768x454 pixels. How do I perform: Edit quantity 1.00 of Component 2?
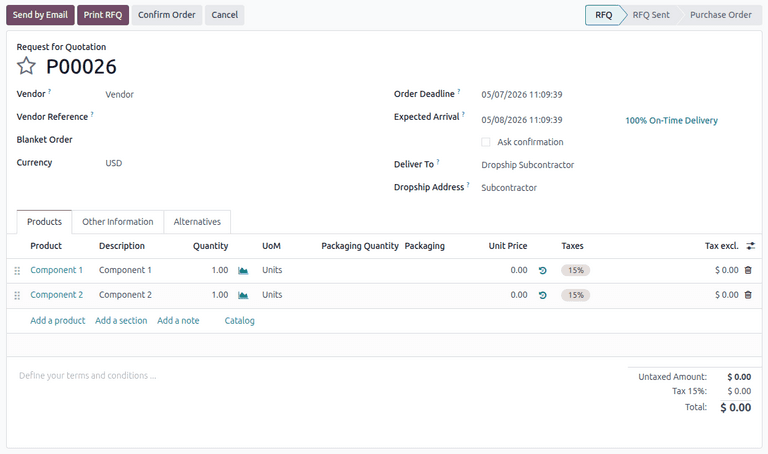tap(220, 295)
